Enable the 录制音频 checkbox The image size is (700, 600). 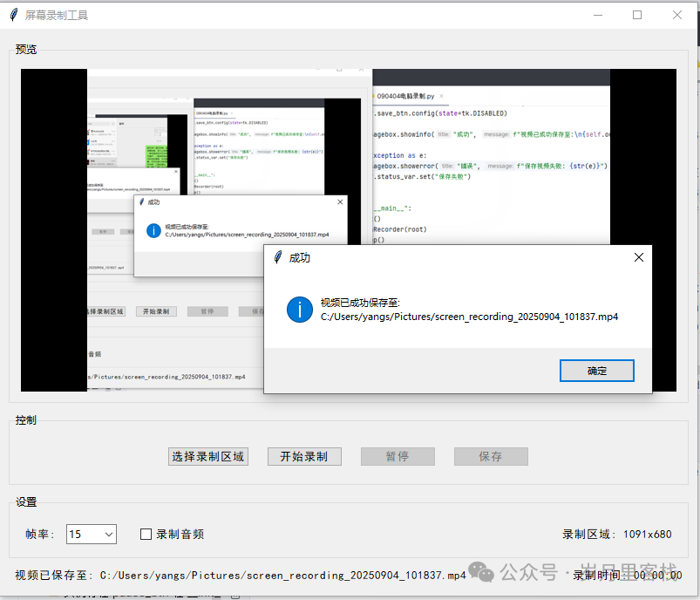pyautogui.click(x=146, y=535)
